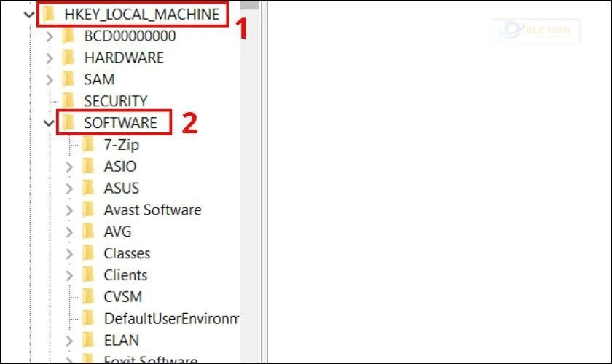Viewport: 612px width, 364px height.
Task: Click the HARDWARE folder icon
Action: click(x=68, y=58)
